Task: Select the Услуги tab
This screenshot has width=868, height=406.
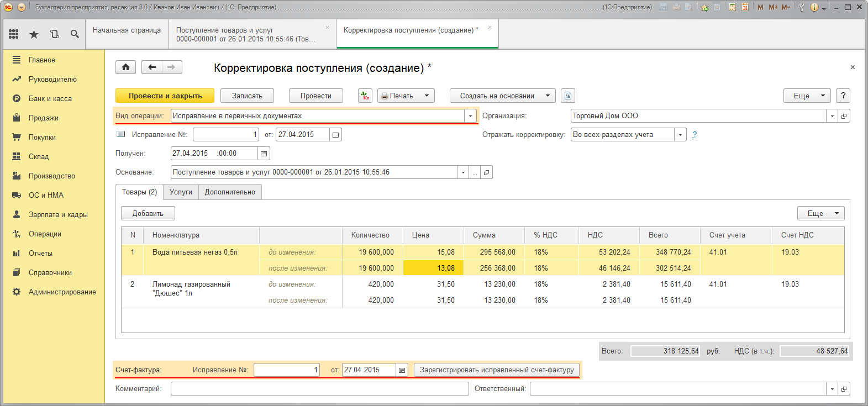Action: [181, 192]
